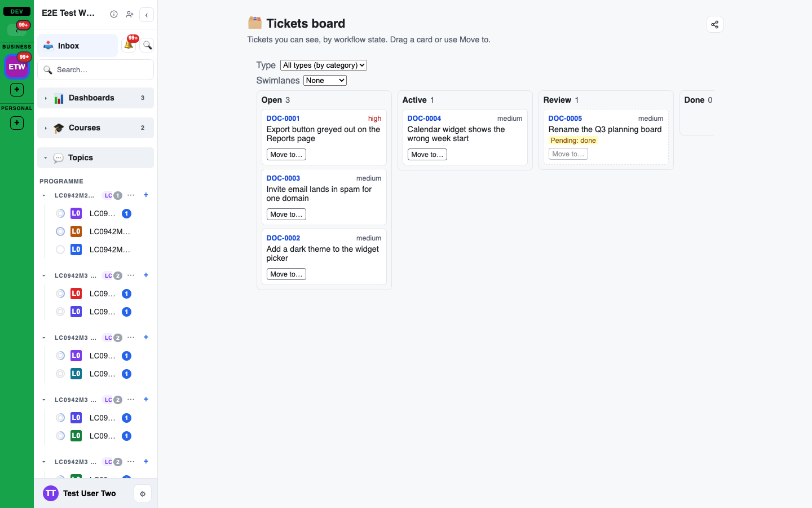Open the topic with the teal L0 icon

76,374
